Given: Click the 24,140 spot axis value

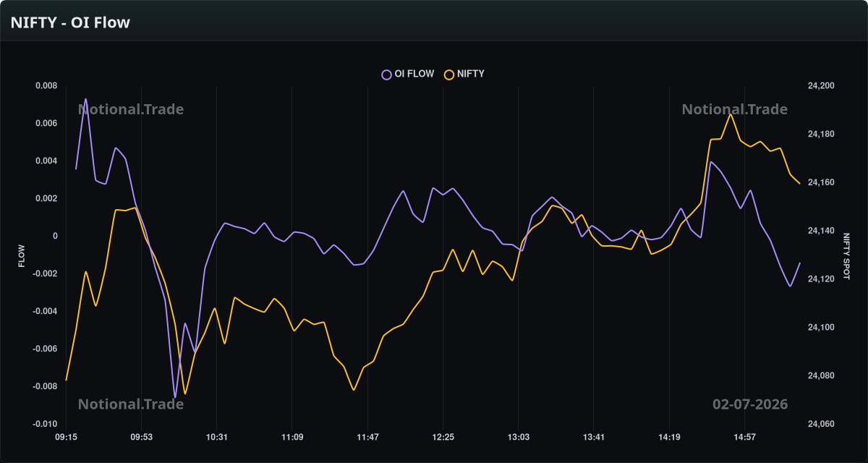Looking at the screenshot, I should click(x=821, y=231).
